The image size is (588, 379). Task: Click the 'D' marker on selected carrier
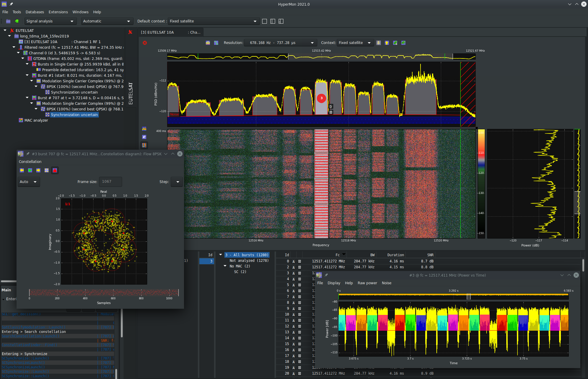click(x=331, y=107)
